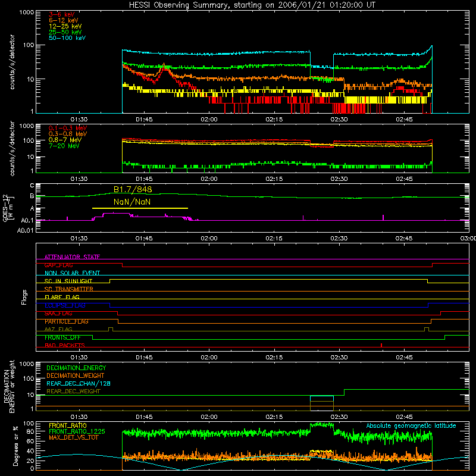This screenshot has width=476, height=476.
Task: Click the ATTENUATOR_STATE flag label
Action: (x=72, y=257)
